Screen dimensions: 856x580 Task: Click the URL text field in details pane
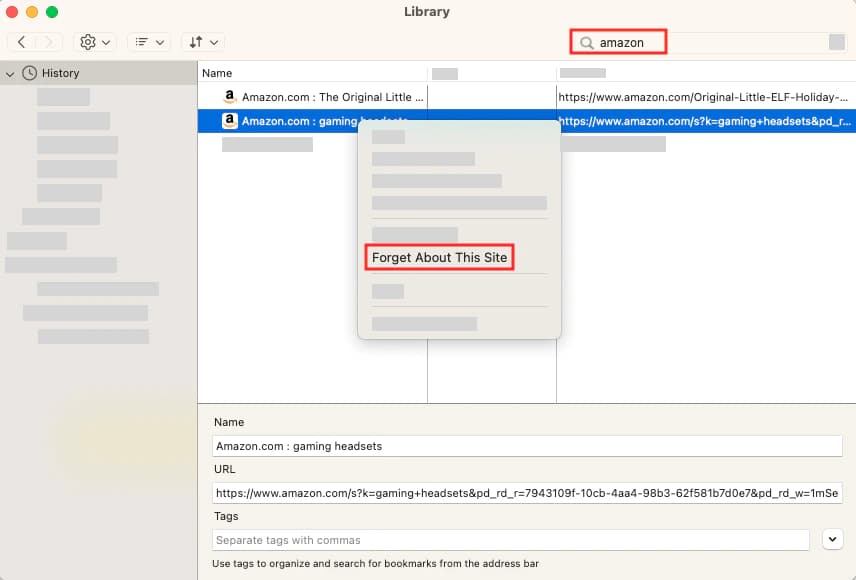(527, 493)
